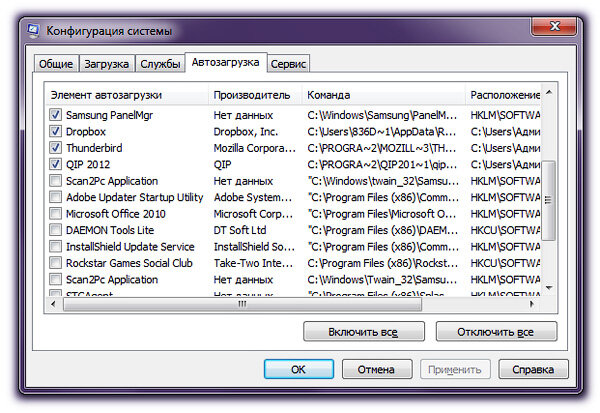Click the horizontal scrollbar left arrow
Viewport: 600px width, 413px height.
coord(53,304)
